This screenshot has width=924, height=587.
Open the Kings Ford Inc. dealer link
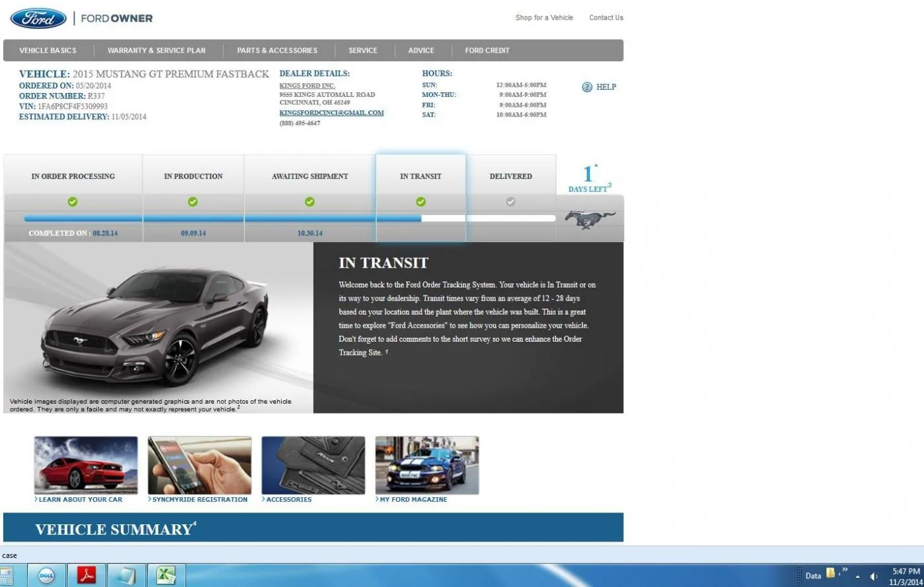pos(307,86)
